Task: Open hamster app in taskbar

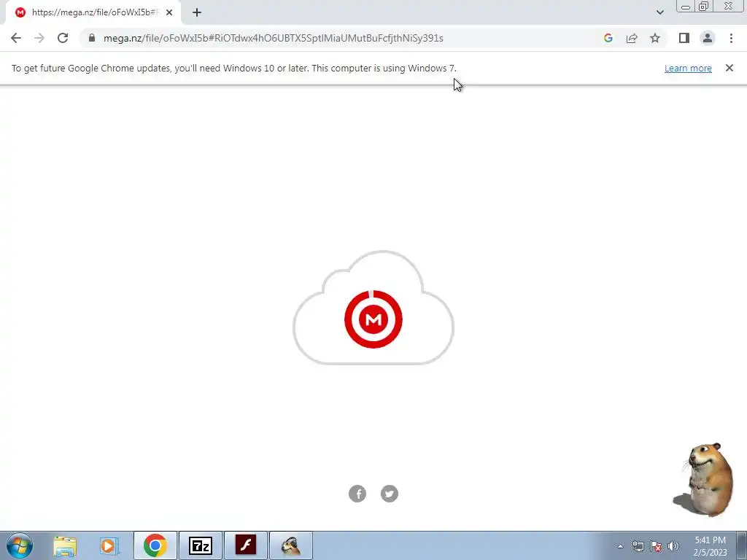Action: pyautogui.click(x=290, y=545)
